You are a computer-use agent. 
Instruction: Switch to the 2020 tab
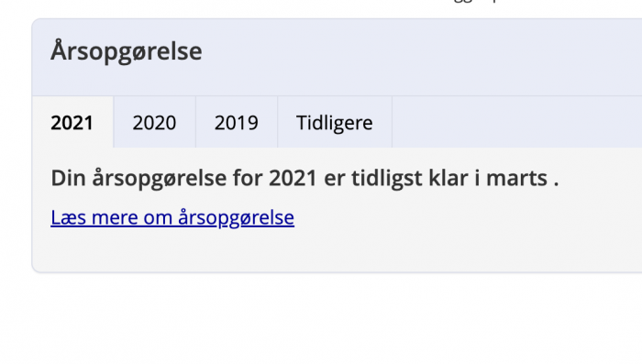pyautogui.click(x=154, y=122)
